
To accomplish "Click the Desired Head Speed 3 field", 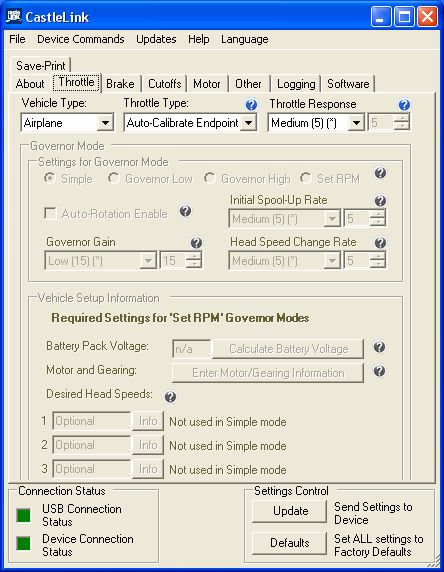I will [92, 469].
